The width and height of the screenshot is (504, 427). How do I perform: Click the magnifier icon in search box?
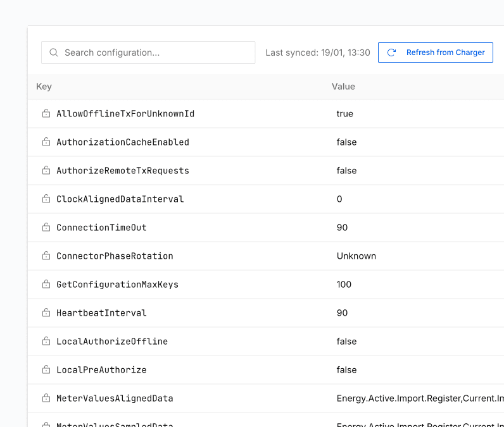tap(54, 53)
